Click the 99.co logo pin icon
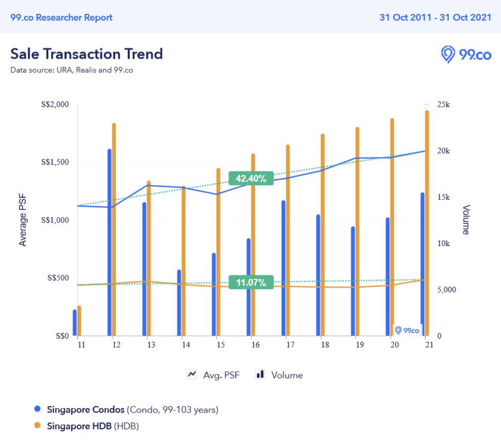The image size is (501, 448). point(448,55)
